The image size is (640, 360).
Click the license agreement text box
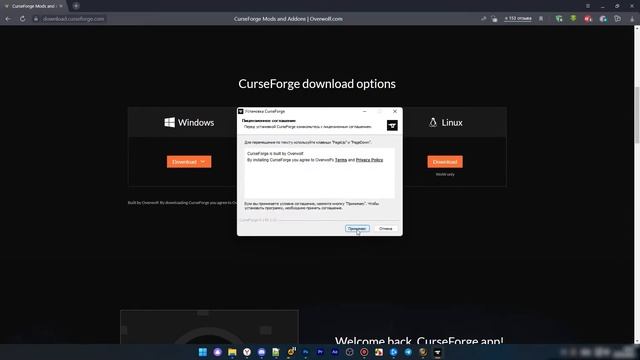click(x=319, y=173)
